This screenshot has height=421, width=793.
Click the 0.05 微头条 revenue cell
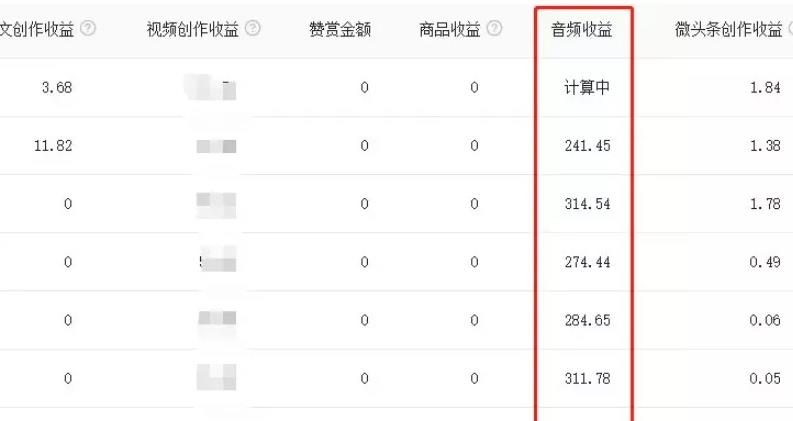[765, 378]
